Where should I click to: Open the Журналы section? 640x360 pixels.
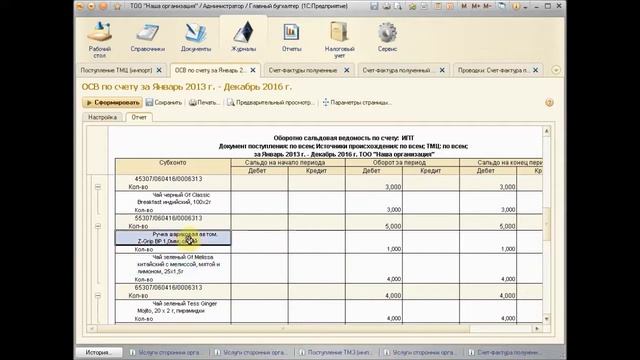244,38
